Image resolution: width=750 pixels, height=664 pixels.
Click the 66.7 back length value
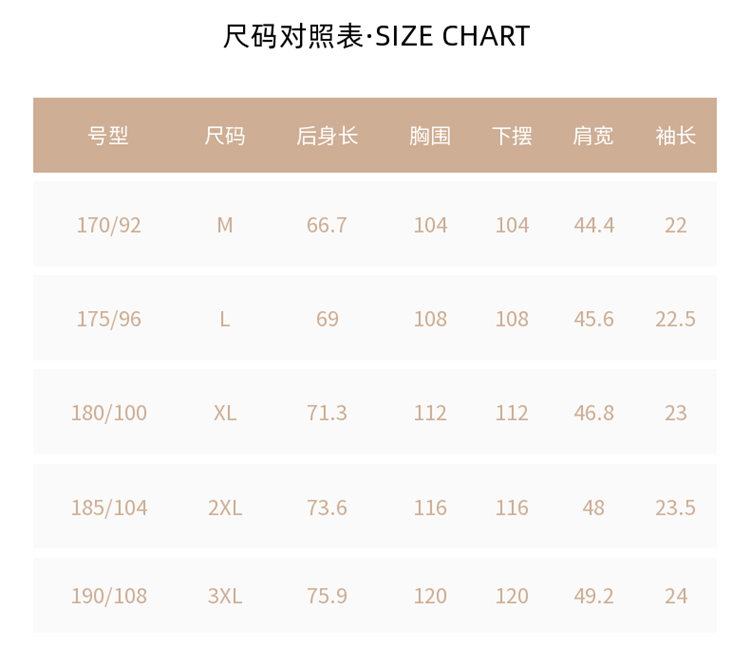click(x=327, y=225)
